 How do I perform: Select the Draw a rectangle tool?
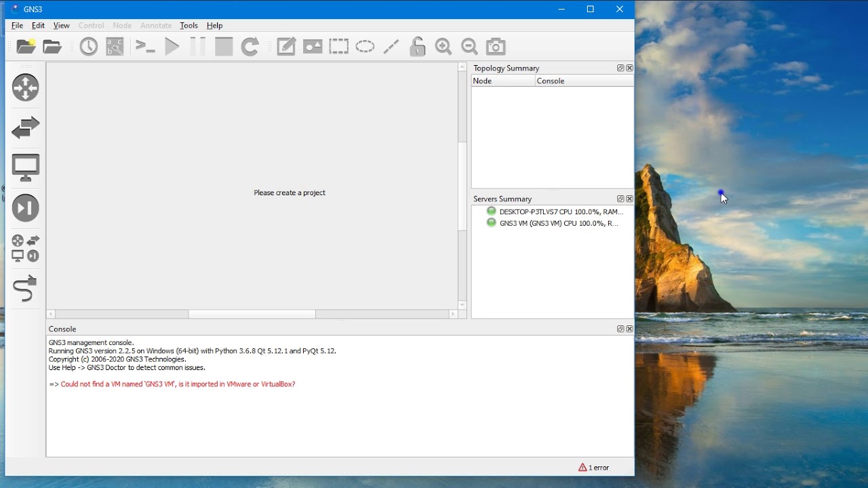coord(339,46)
